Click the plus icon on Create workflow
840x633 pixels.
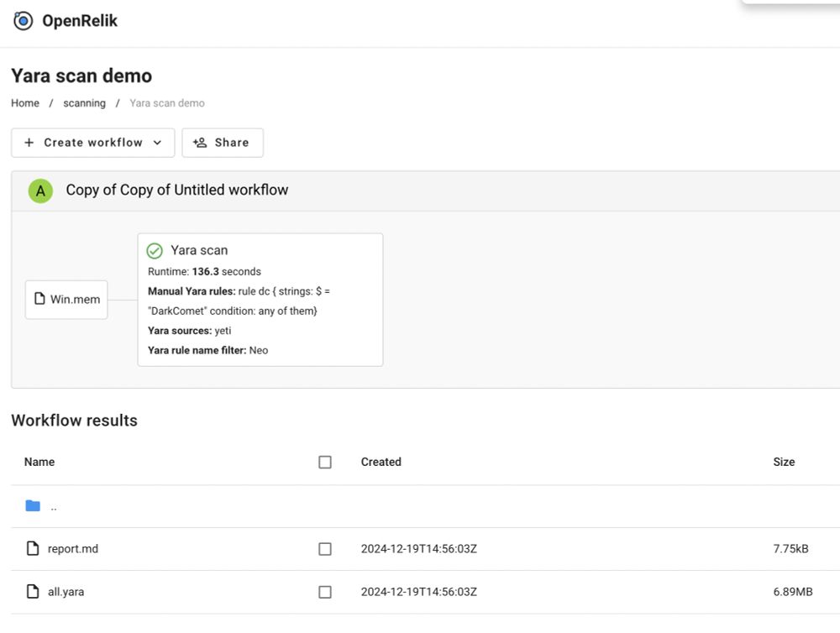click(29, 143)
